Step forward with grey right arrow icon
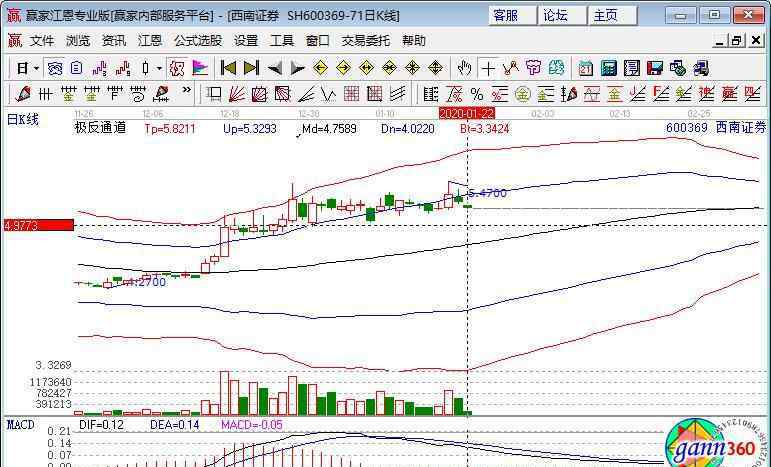This screenshot has height=467, width=771. [297, 68]
